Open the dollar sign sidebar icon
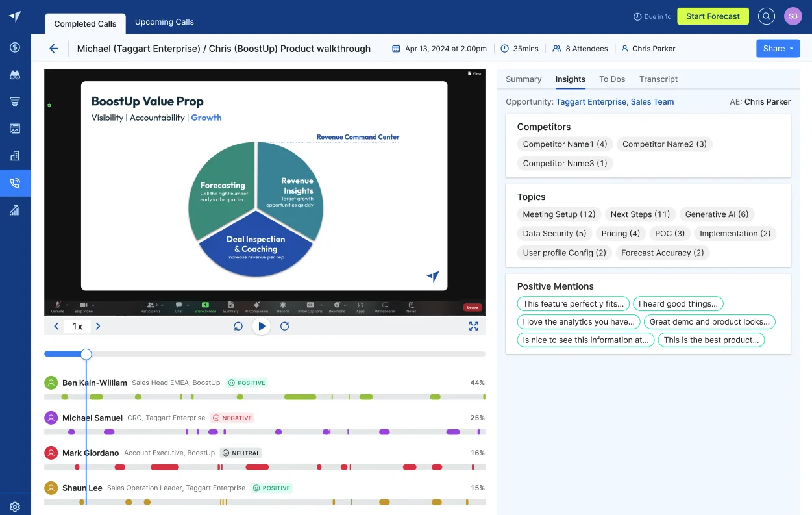This screenshot has height=515, width=812. [15, 47]
